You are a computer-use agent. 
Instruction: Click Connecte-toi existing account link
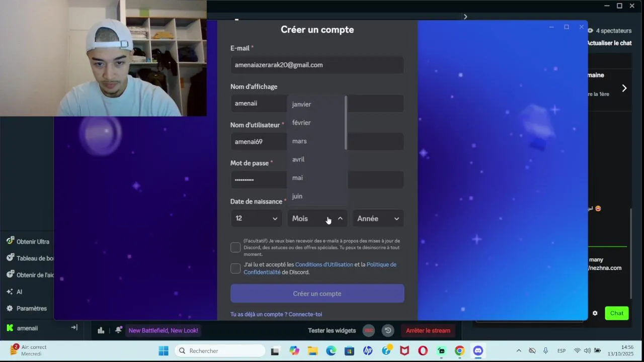coord(305,314)
